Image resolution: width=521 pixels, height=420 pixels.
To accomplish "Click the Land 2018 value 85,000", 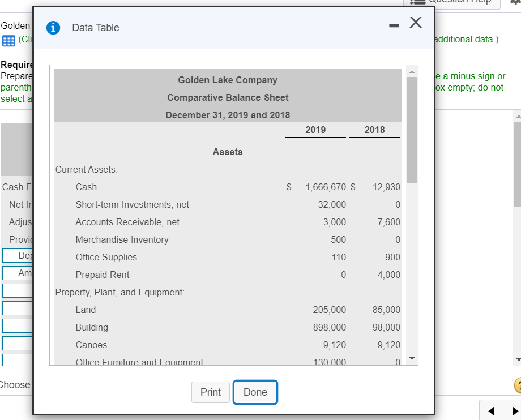I will (x=386, y=310).
